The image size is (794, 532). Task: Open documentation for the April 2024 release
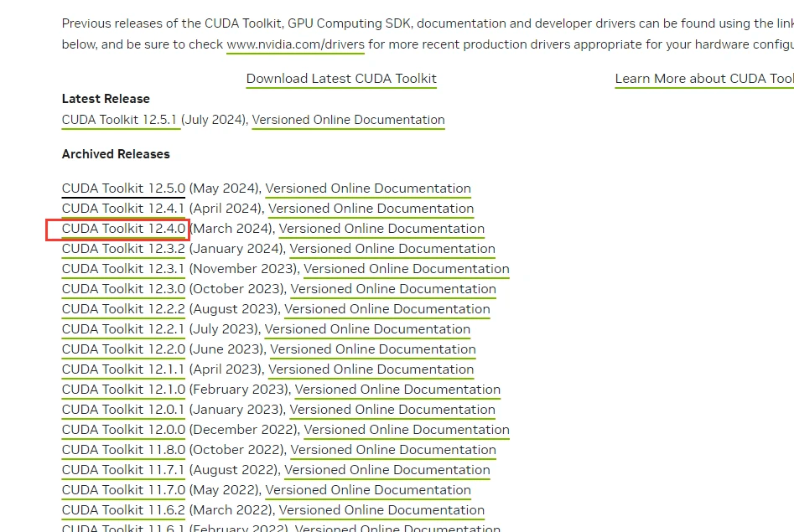pos(371,209)
